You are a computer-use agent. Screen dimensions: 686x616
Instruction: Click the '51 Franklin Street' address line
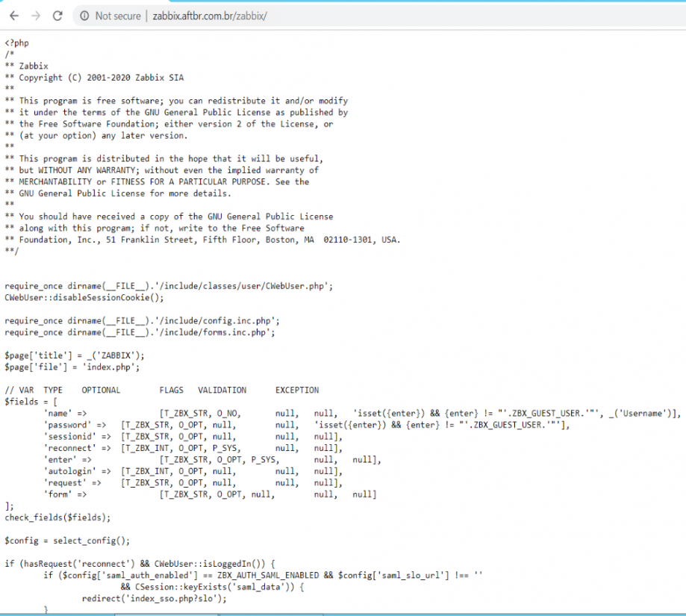pos(202,240)
